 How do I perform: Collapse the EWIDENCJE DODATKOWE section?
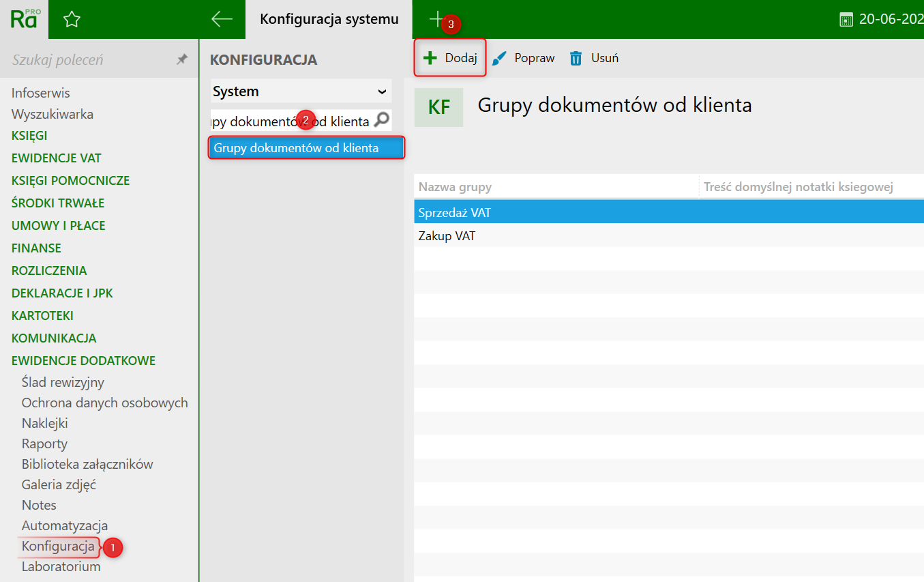83,360
